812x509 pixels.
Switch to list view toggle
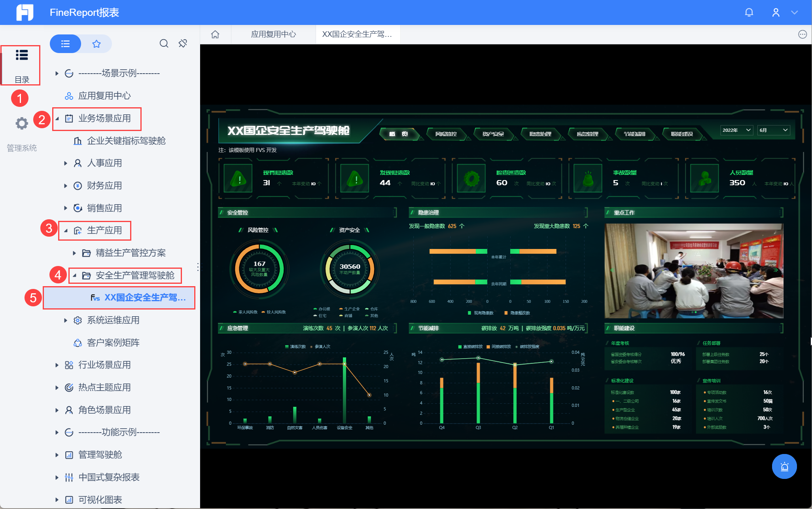click(66, 44)
